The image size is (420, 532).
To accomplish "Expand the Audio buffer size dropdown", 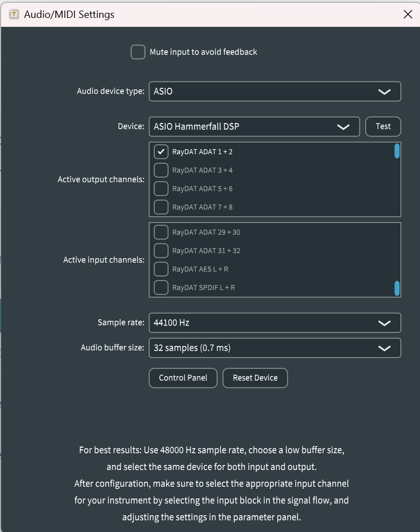I will coord(275,348).
